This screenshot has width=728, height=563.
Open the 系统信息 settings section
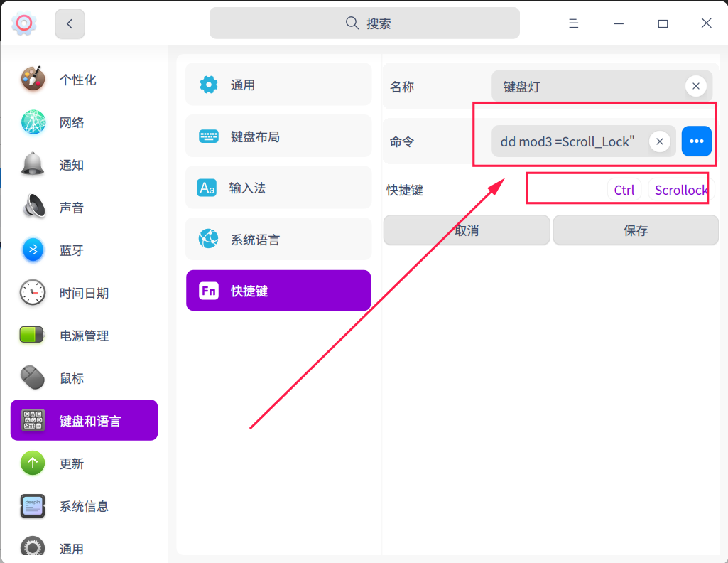(x=84, y=506)
